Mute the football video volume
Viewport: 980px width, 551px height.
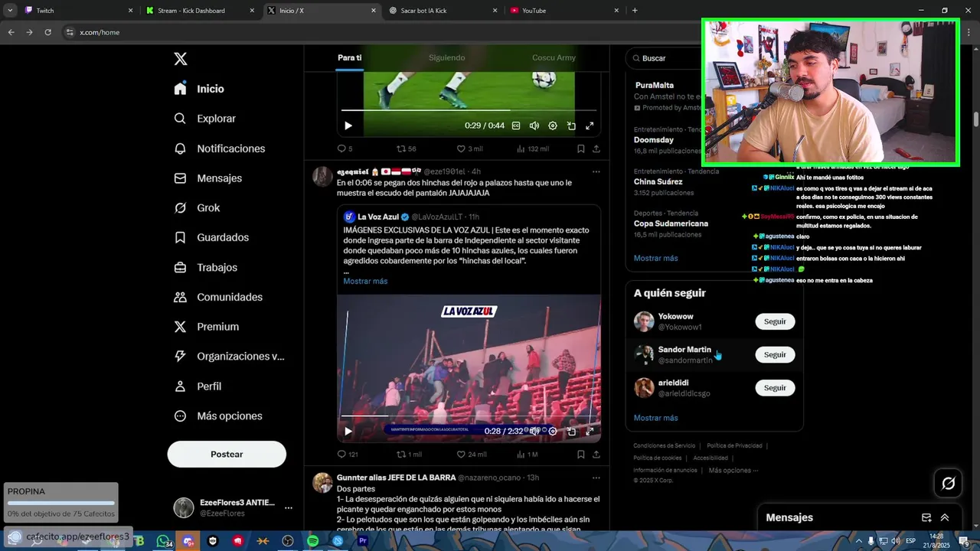point(534,126)
